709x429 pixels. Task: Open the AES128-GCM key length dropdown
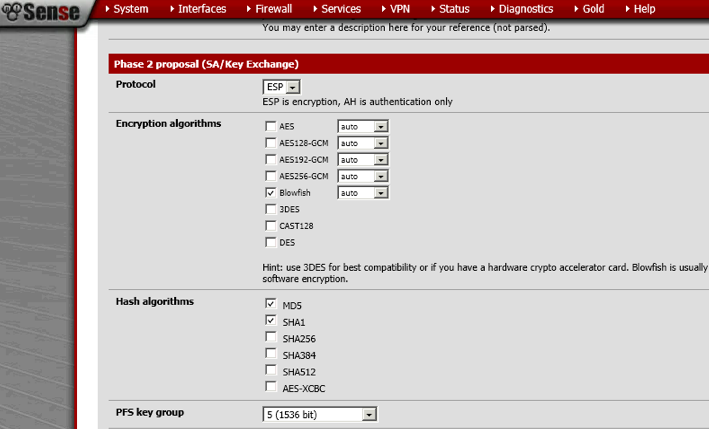363,143
